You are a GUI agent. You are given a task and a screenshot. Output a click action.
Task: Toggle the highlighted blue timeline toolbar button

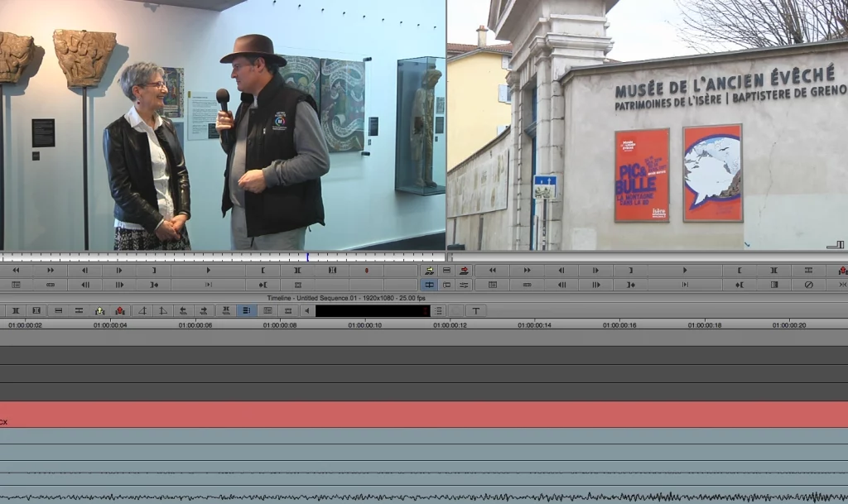click(246, 311)
